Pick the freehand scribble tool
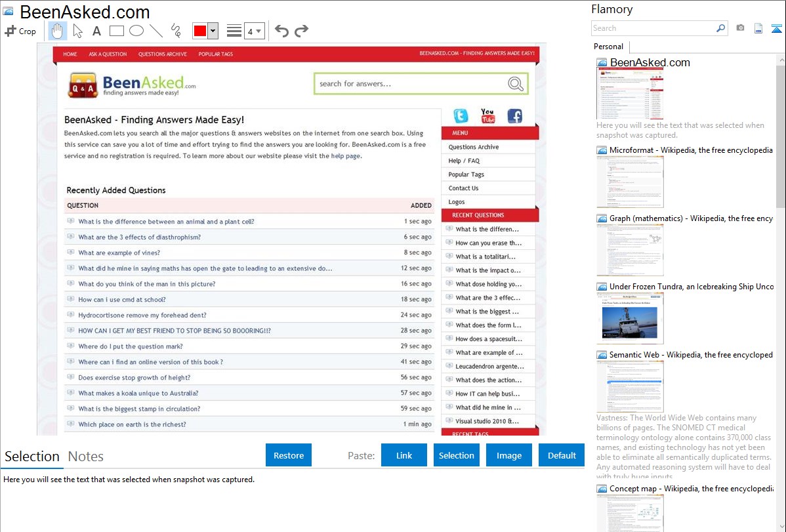 pos(176,31)
